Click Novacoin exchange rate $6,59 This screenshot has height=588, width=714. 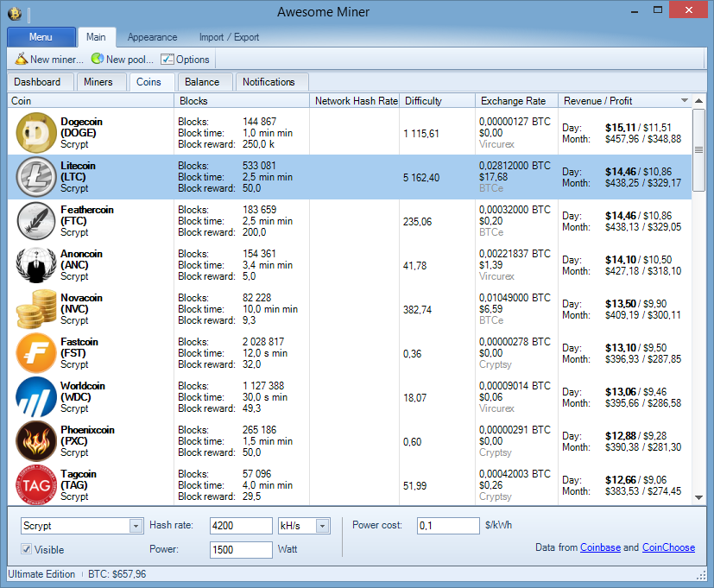[x=490, y=309]
